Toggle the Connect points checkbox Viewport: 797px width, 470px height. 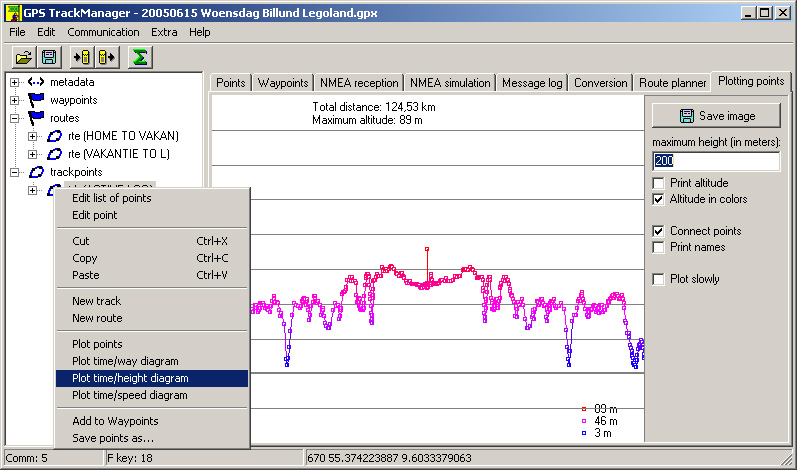point(658,231)
